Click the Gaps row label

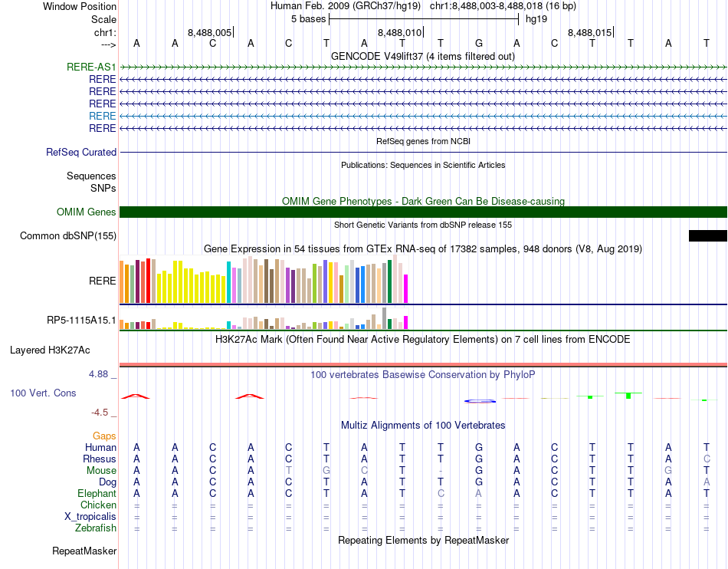[104, 436]
